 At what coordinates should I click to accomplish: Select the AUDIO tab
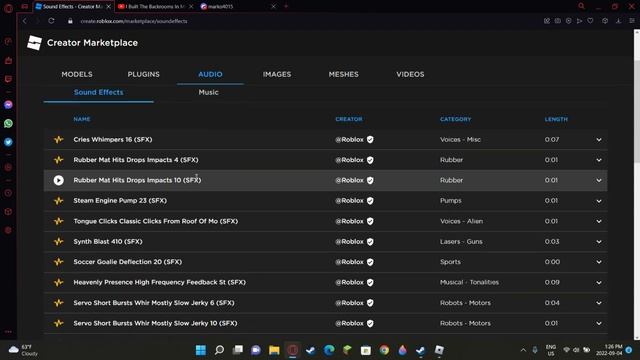210,74
